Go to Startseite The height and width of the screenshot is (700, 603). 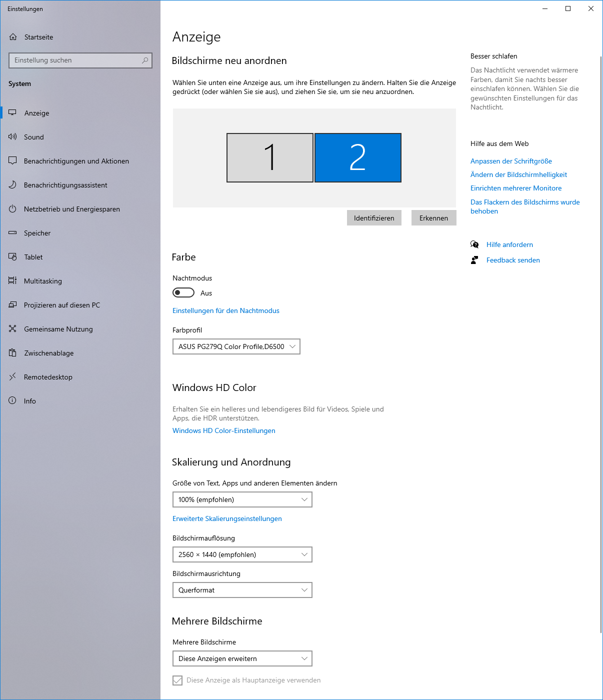[80, 37]
